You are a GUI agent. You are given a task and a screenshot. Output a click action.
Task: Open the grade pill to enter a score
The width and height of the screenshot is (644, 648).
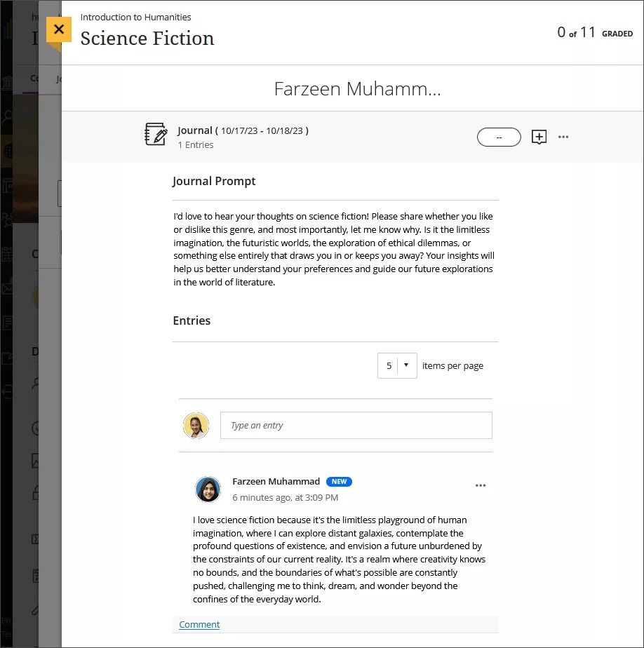coord(499,137)
